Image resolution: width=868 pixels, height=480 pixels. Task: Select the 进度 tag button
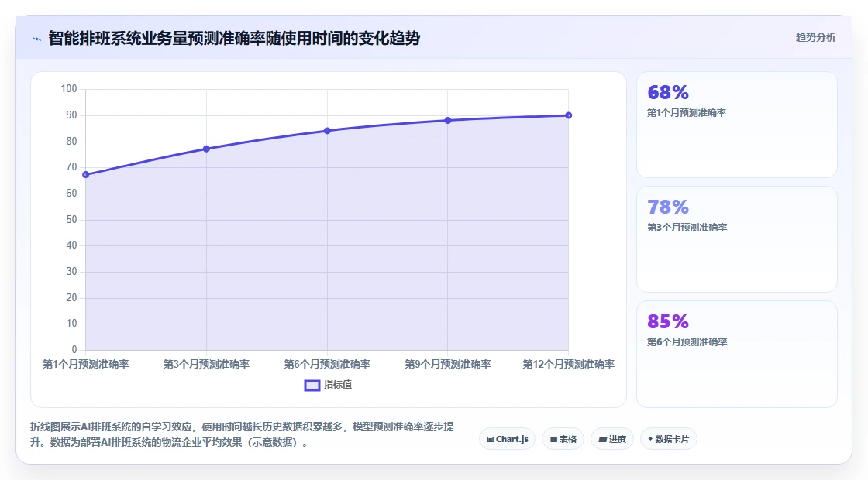[612, 439]
